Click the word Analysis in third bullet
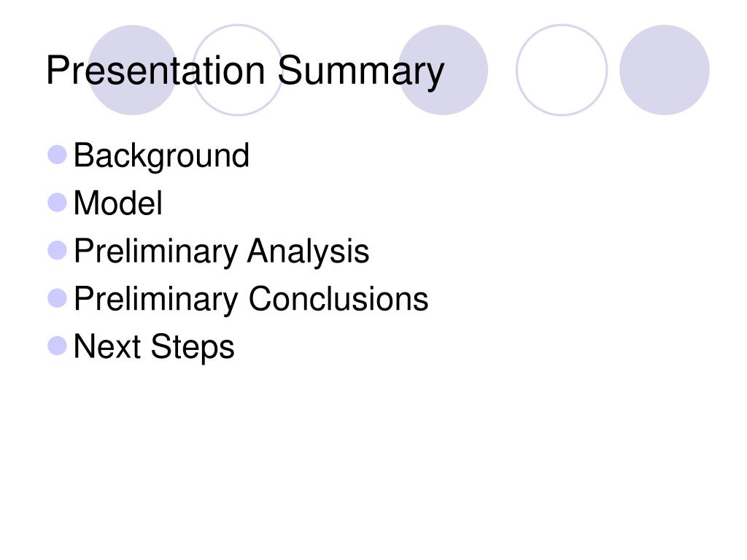The height and width of the screenshot is (560, 747). click(x=309, y=252)
